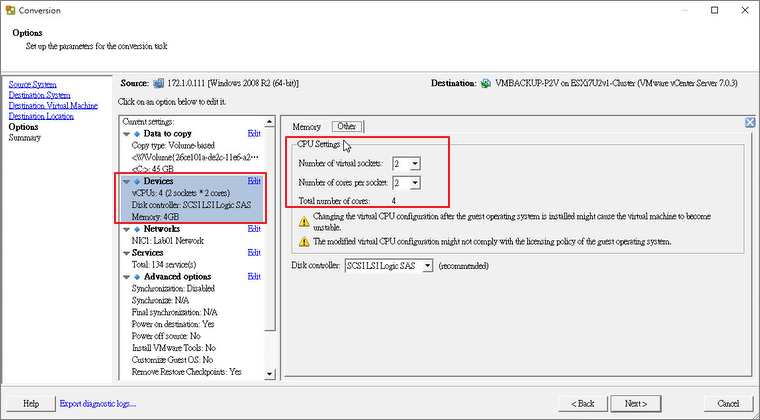Click the diamond icon beside Data to copy

pos(137,134)
